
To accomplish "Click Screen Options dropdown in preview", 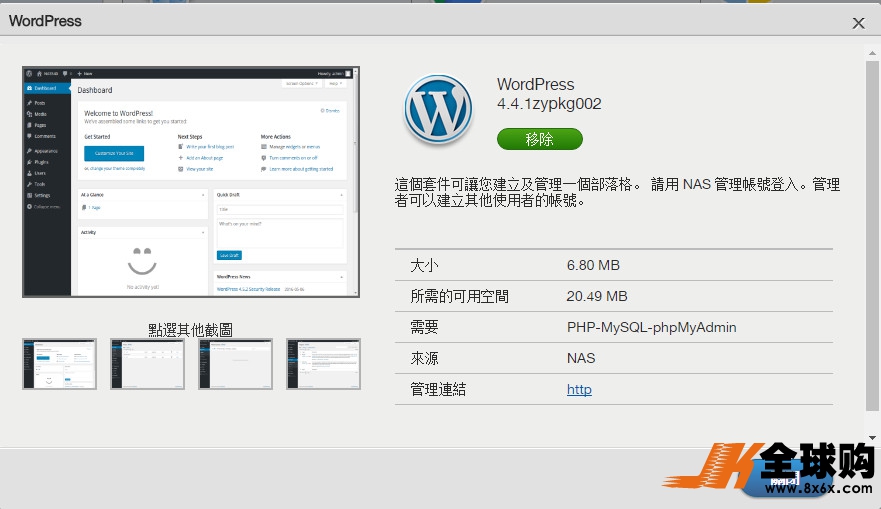I will 301,85.
